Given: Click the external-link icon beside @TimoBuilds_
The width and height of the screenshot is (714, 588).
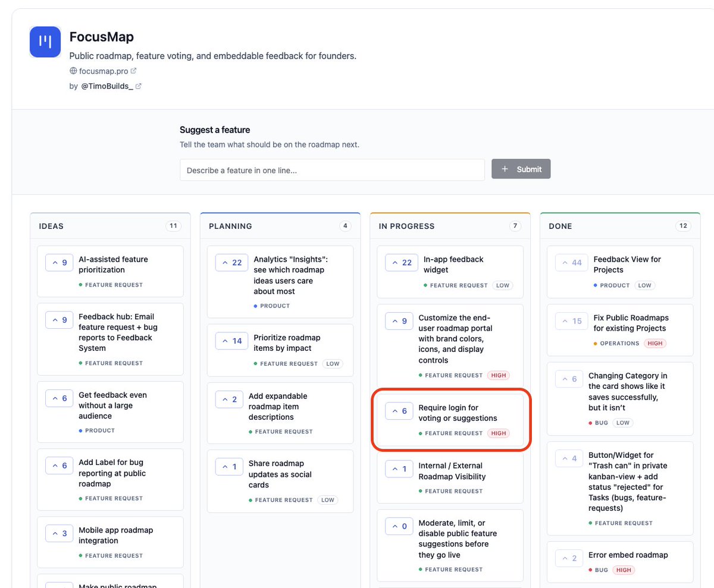Looking at the screenshot, I should click(139, 86).
